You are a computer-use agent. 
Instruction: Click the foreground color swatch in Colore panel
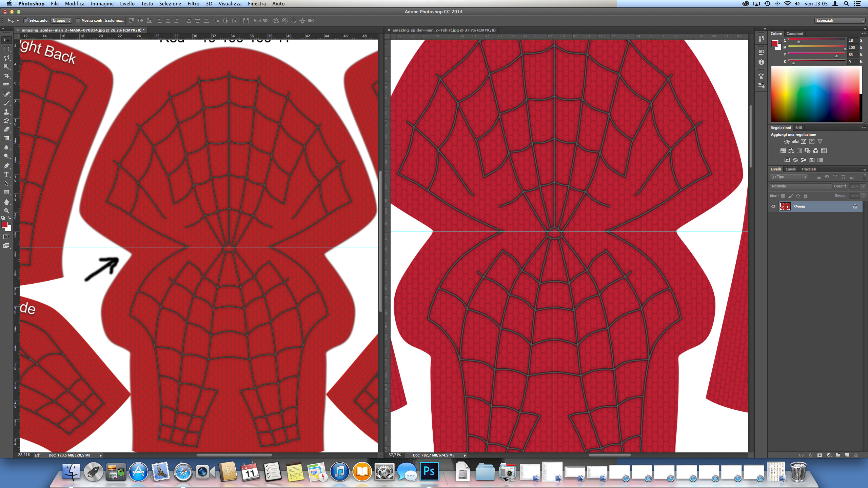pyautogui.click(x=775, y=43)
